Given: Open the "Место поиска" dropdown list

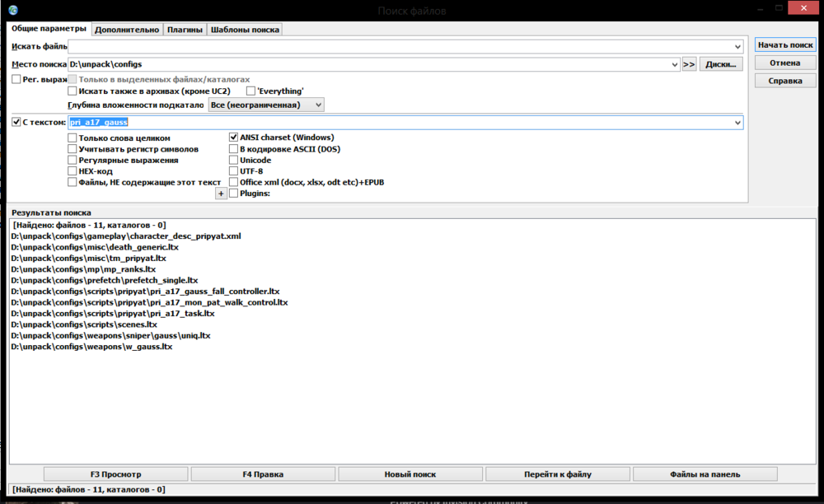Looking at the screenshot, I should (675, 63).
